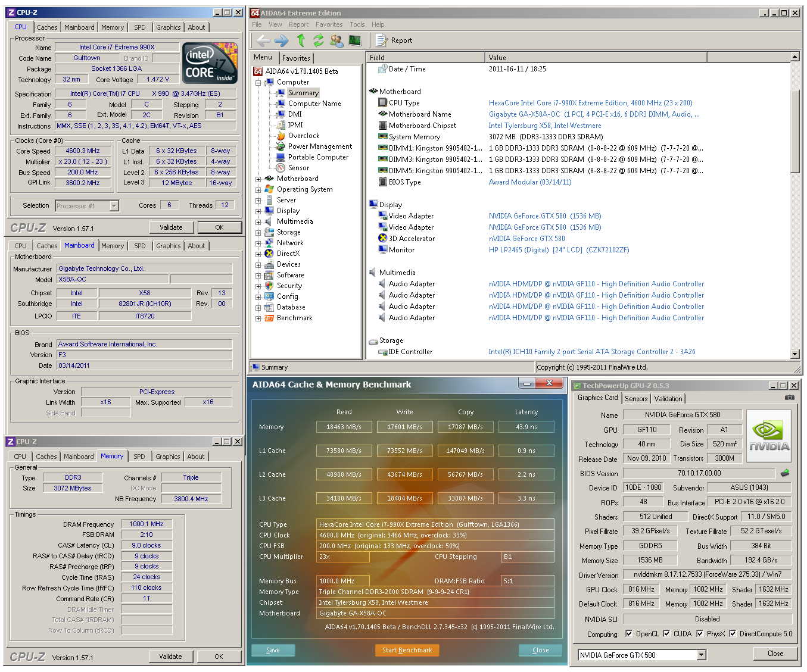Click the Close button in GPU-Z

coord(775,654)
